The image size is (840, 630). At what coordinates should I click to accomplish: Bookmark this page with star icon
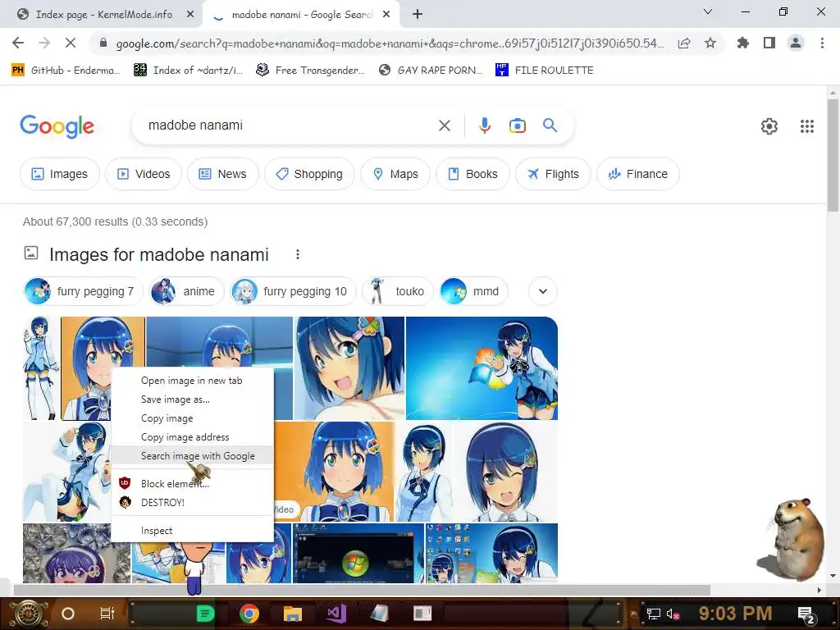click(710, 43)
